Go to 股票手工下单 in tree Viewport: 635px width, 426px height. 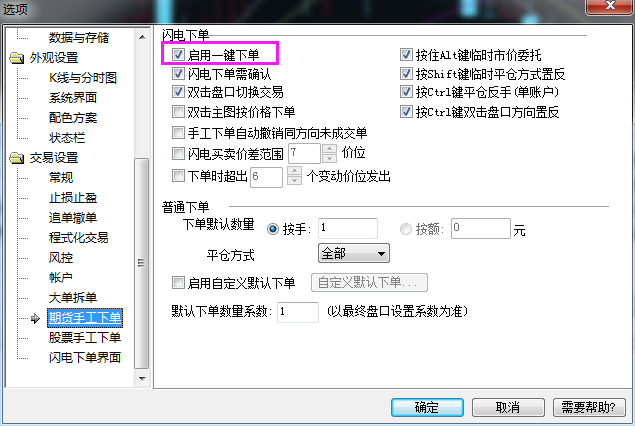[85, 337]
